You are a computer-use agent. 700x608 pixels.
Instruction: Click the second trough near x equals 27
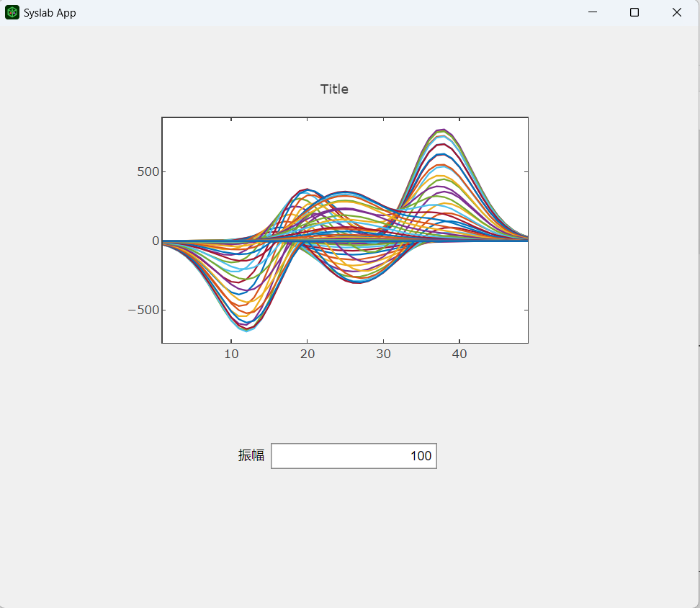click(x=358, y=282)
